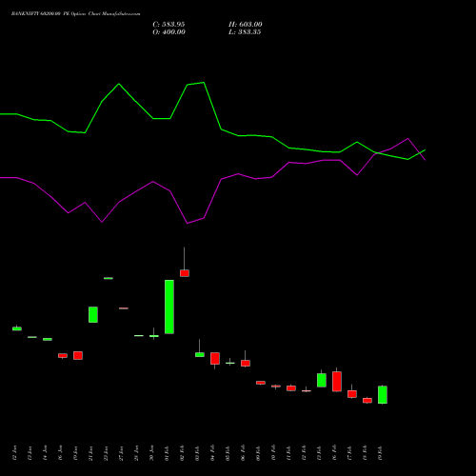
Task: Click the 01 Feb date label
Action: point(167,452)
